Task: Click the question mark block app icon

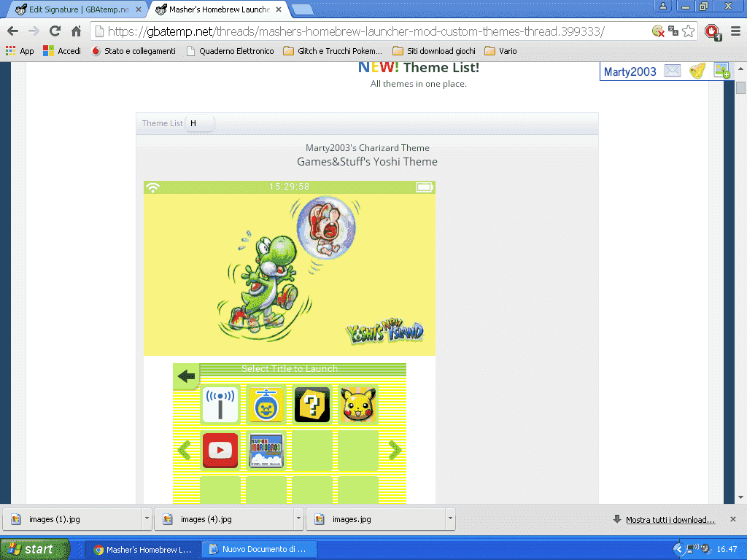Action: point(312,405)
